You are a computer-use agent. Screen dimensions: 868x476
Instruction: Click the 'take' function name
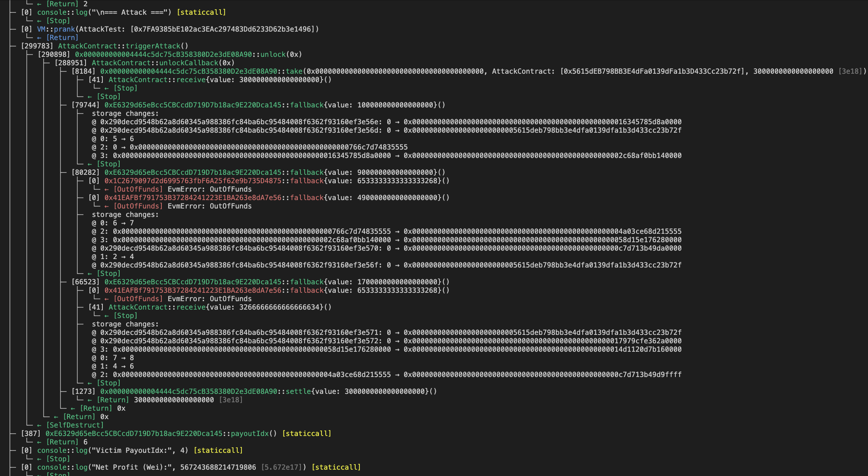pos(294,71)
